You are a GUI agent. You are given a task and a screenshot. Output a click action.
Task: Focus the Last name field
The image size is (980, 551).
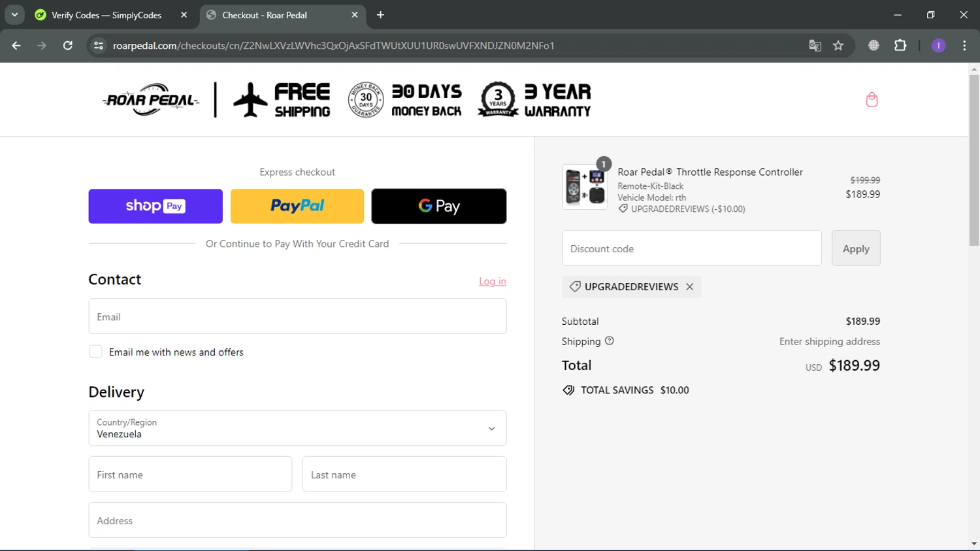(404, 475)
